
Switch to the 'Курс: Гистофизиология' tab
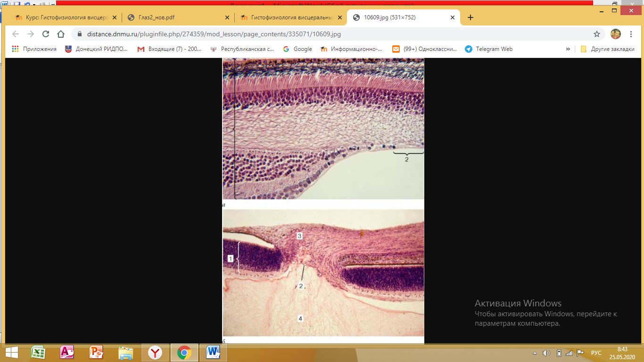(x=65, y=17)
